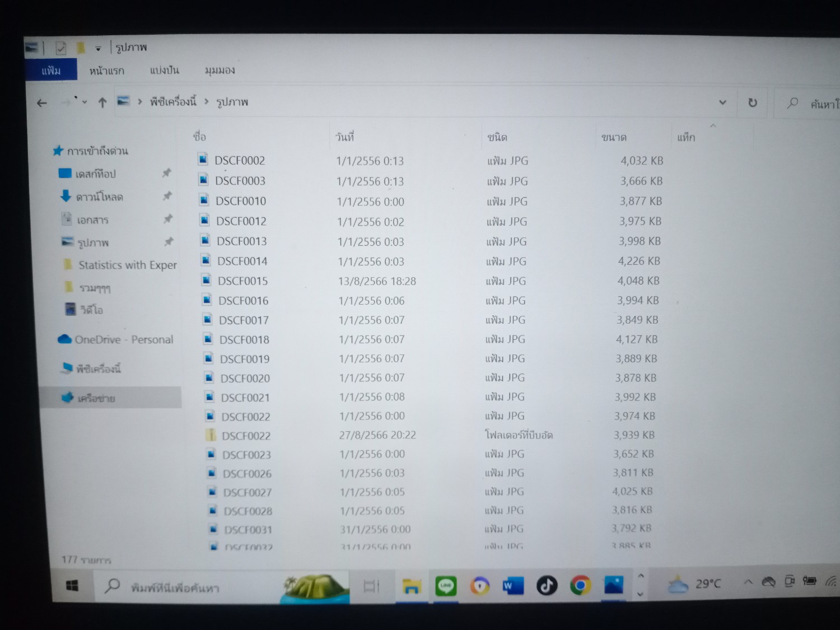The image size is (840, 630).
Task: Select การเข้าถึงด่วน in navigation pane
Action: 91,151
